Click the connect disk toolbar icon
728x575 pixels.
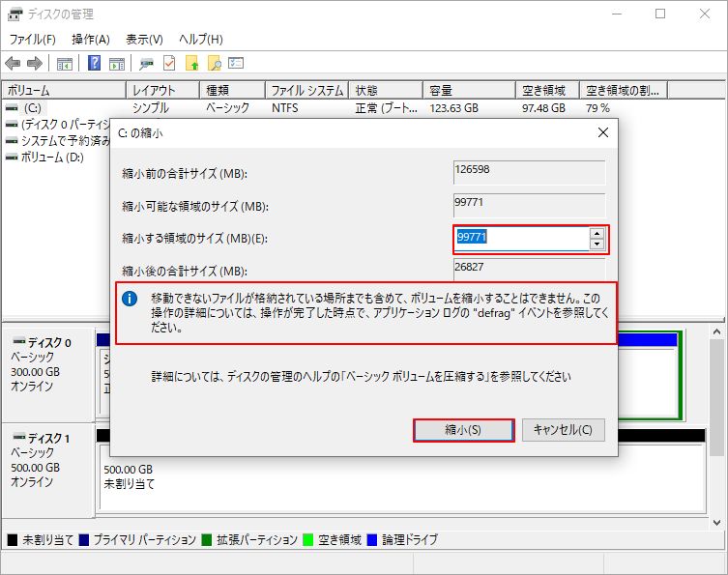point(146,64)
